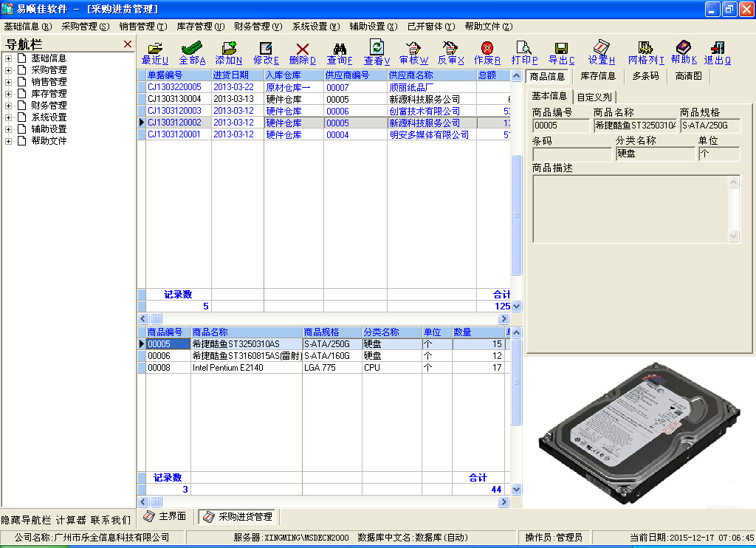Open the 库存管理 menu in menu bar
Screen dimensions: 756x548
tap(200, 27)
